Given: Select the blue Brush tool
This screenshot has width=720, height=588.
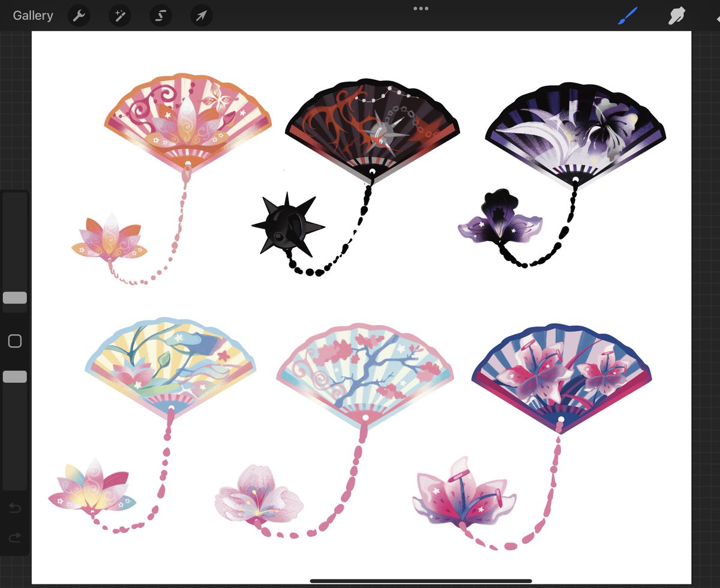Looking at the screenshot, I should [x=628, y=15].
